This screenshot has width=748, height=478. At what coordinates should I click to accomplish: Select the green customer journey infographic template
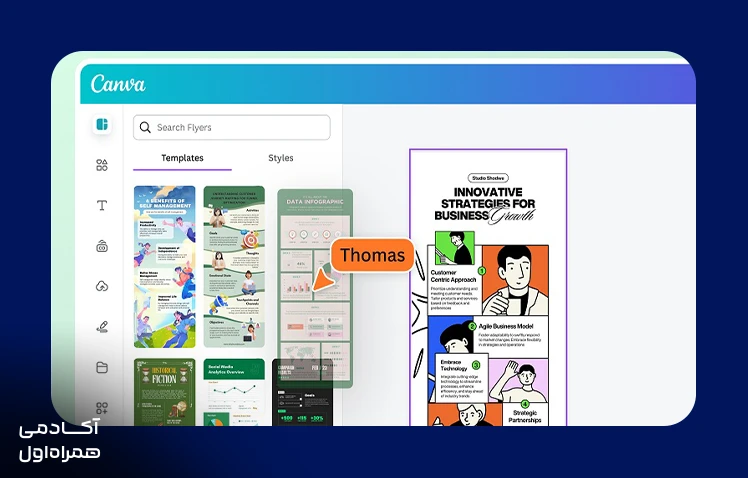pos(234,267)
